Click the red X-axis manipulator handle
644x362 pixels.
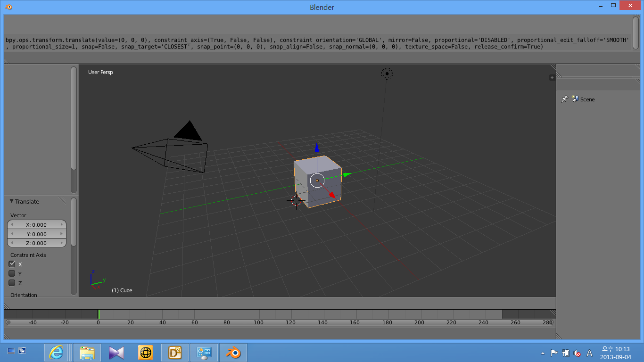coord(332,195)
